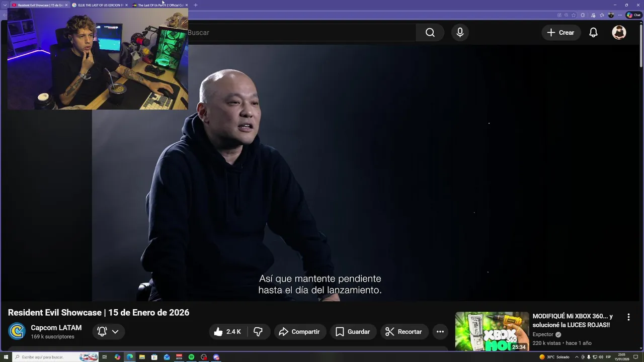Open weather widget 30°C Soleado
644x362 pixels.
(x=554, y=357)
